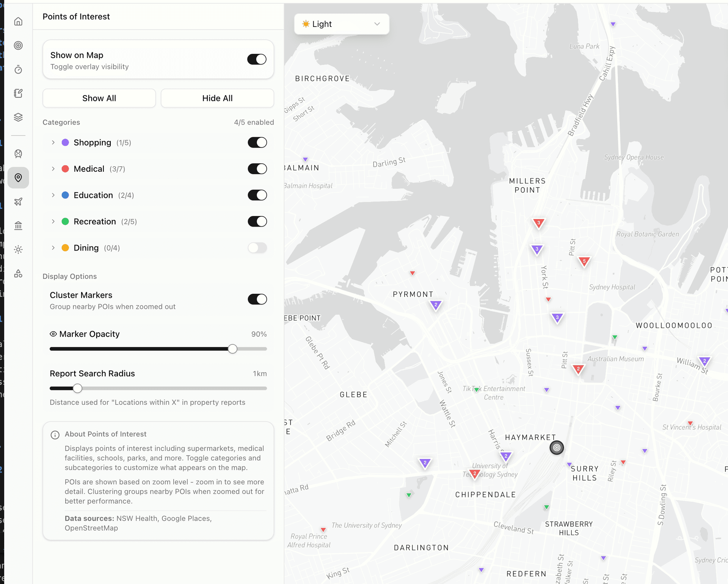The width and height of the screenshot is (728, 584).
Task: Click the shapes icon in sidebar
Action: click(18, 274)
